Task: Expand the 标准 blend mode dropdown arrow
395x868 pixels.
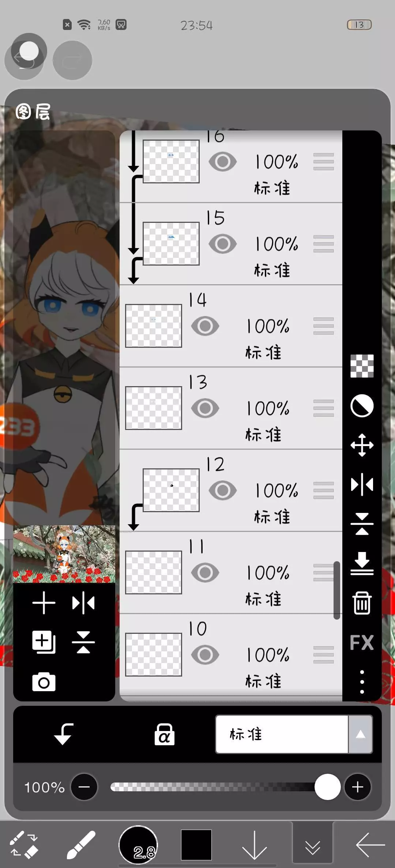Action: pyautogui.click(x=360, y=734)
